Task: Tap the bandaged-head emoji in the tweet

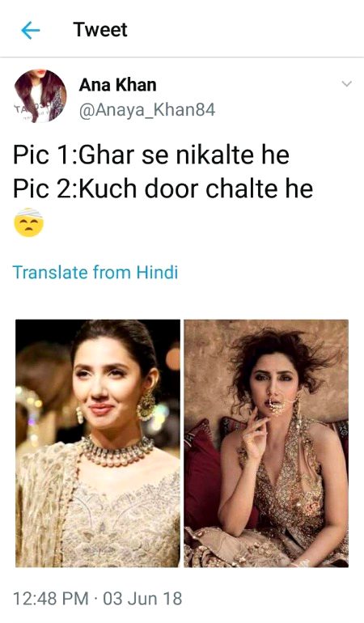Action: pos(28,222)
